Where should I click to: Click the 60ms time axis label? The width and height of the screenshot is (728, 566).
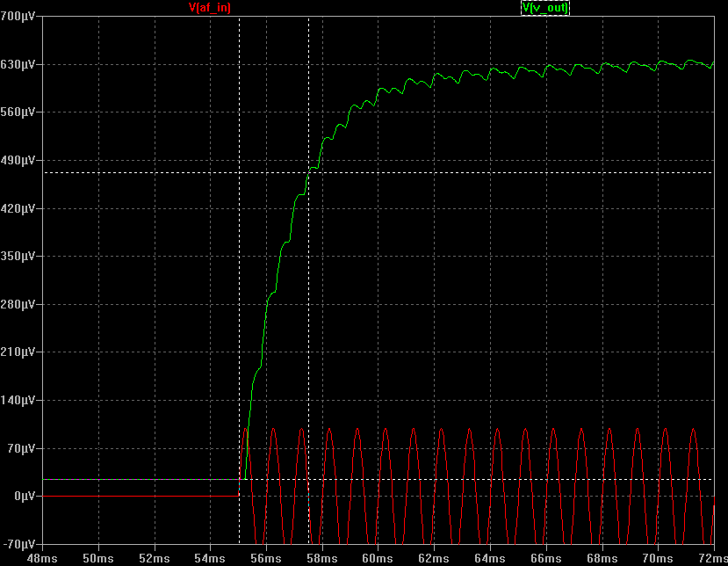click(377, 558)
